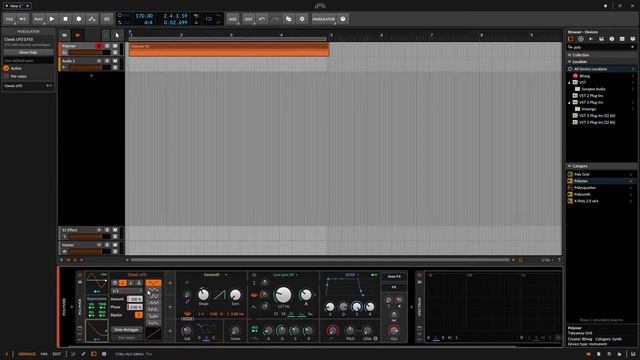Select devices browser icon in Browser panel

point(571,39)
